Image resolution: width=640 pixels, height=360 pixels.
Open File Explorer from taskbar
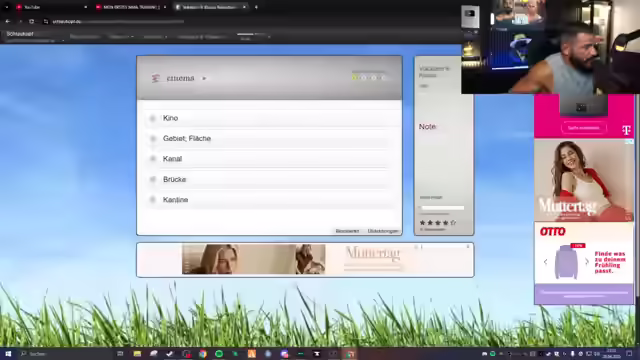137,354
